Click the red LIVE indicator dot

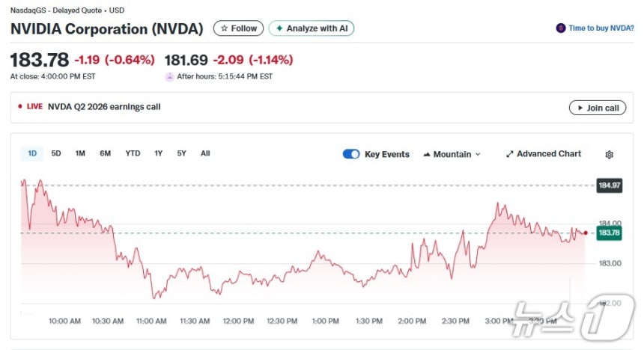(20, 107)
